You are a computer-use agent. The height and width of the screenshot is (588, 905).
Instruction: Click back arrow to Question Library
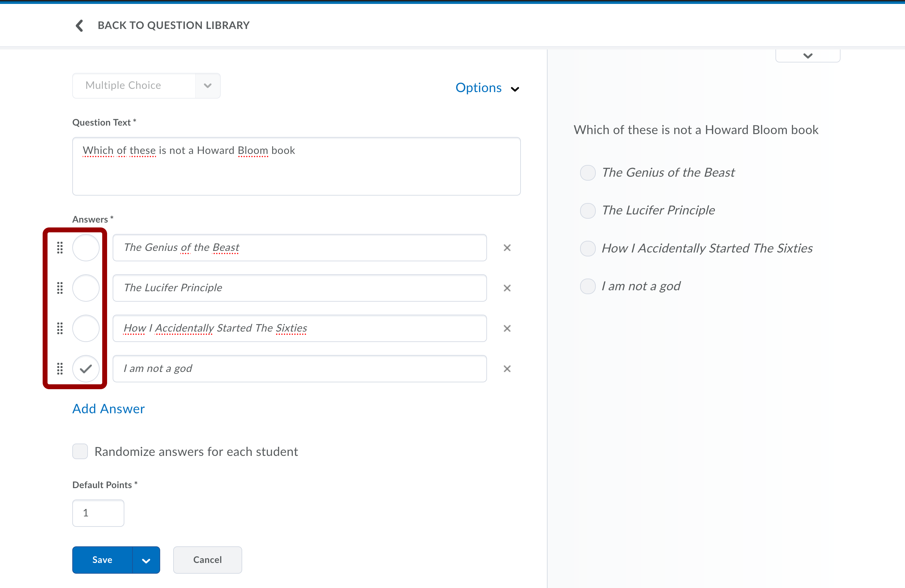79,25
